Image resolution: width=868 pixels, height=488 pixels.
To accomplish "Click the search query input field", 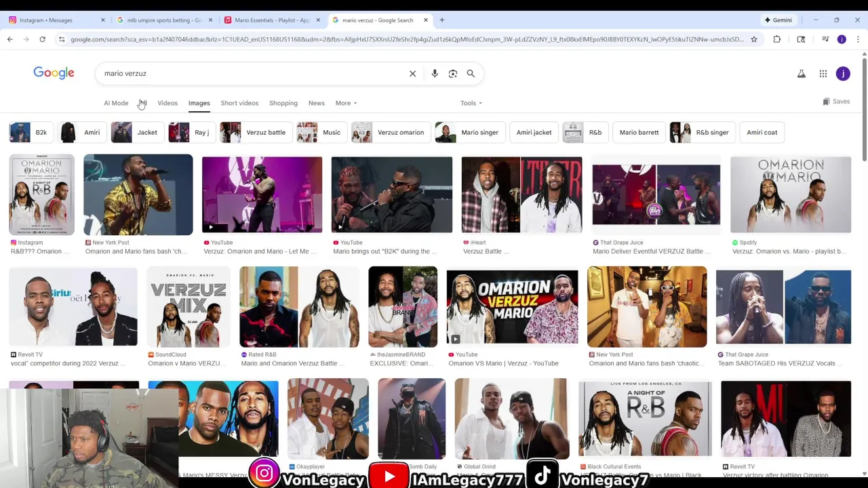I will pyautogui.click(x=251, y=73).
